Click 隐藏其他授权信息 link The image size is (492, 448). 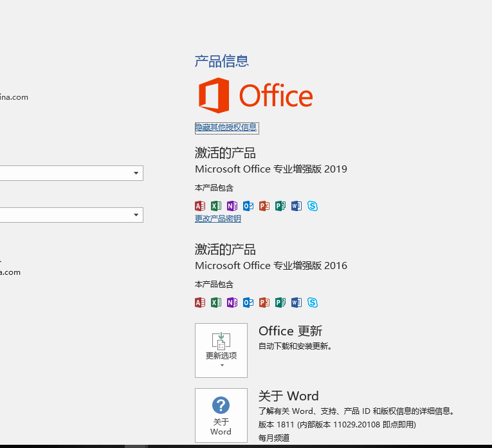pos(227,128)
